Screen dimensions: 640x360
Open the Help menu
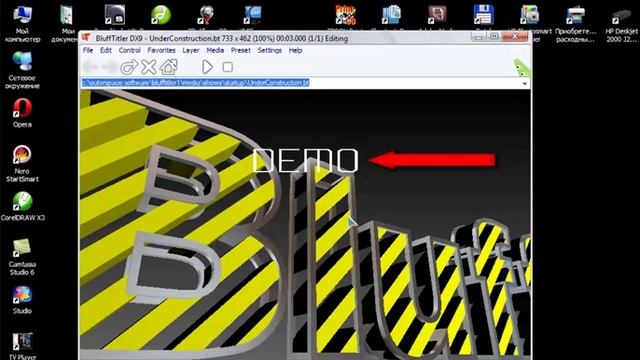(295, 50)
